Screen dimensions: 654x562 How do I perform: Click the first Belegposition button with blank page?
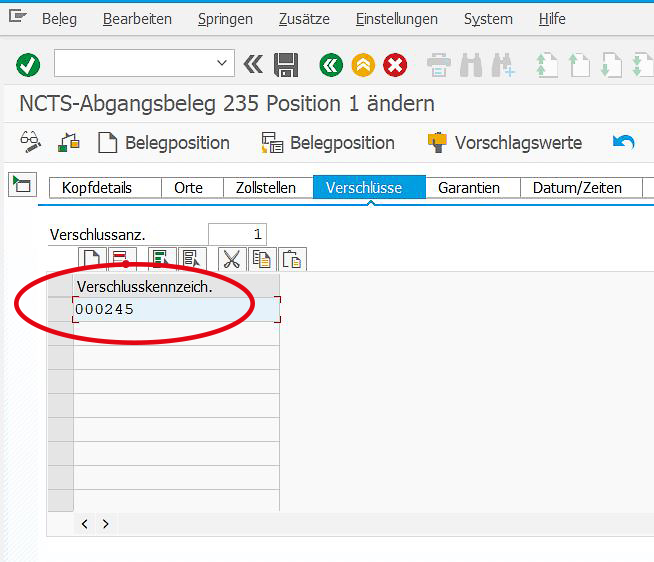[163, 143]
